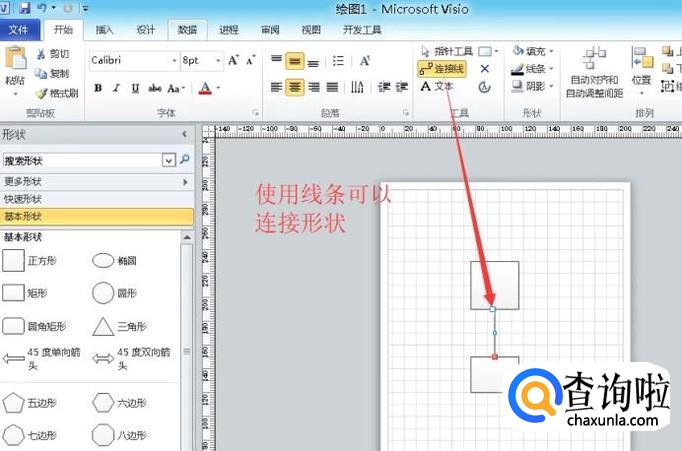Open the Position (位置) button
Viewport: 682px width, 451px height.
642,71
